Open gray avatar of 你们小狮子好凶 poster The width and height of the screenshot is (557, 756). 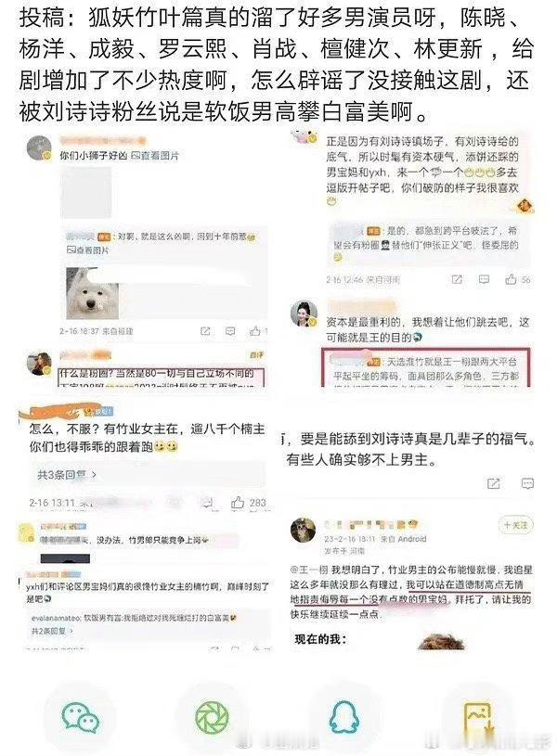(x=39, y=147)
